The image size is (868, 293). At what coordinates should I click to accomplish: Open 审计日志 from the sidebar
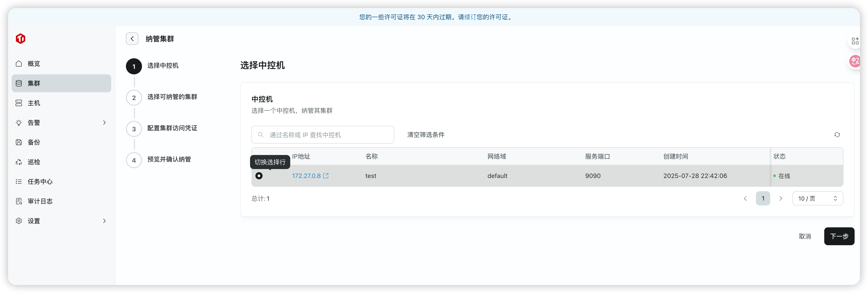pos(40,201)
